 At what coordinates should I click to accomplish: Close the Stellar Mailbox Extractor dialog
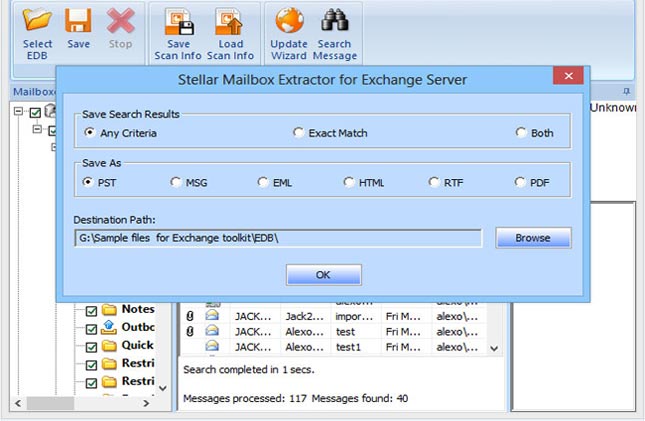[x=568, y=76]
